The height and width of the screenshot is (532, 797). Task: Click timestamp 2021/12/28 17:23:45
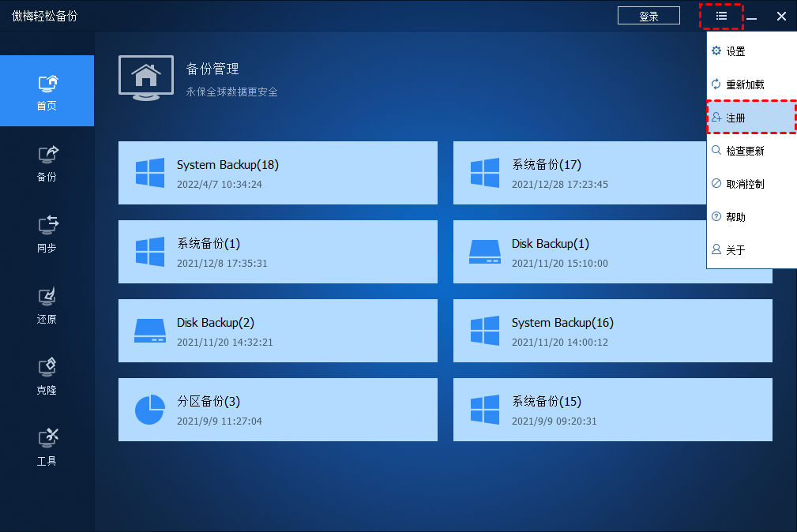click(x=559, y=185)
